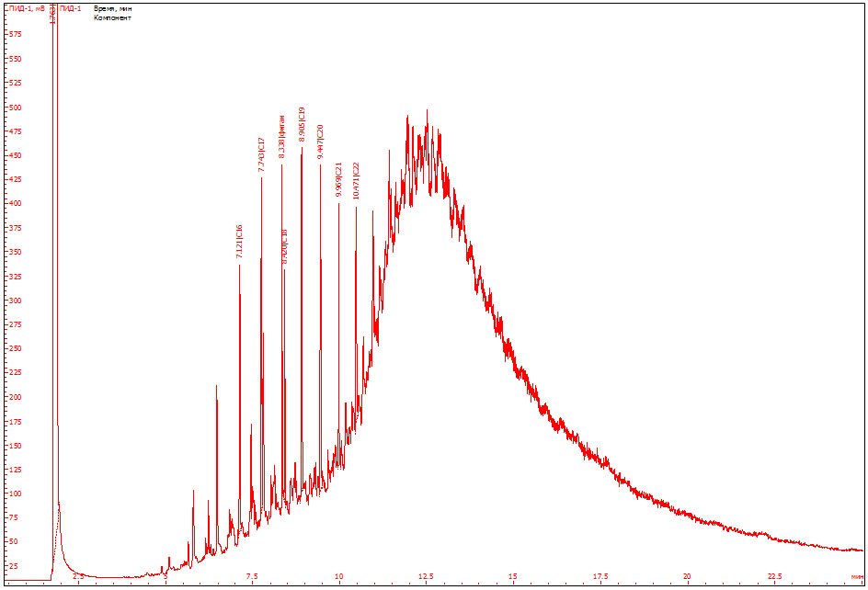Click the ПИД-1 channel legend label
Image resolution: width=868 pixels, height=590 pixels.
tap(71, 8)
